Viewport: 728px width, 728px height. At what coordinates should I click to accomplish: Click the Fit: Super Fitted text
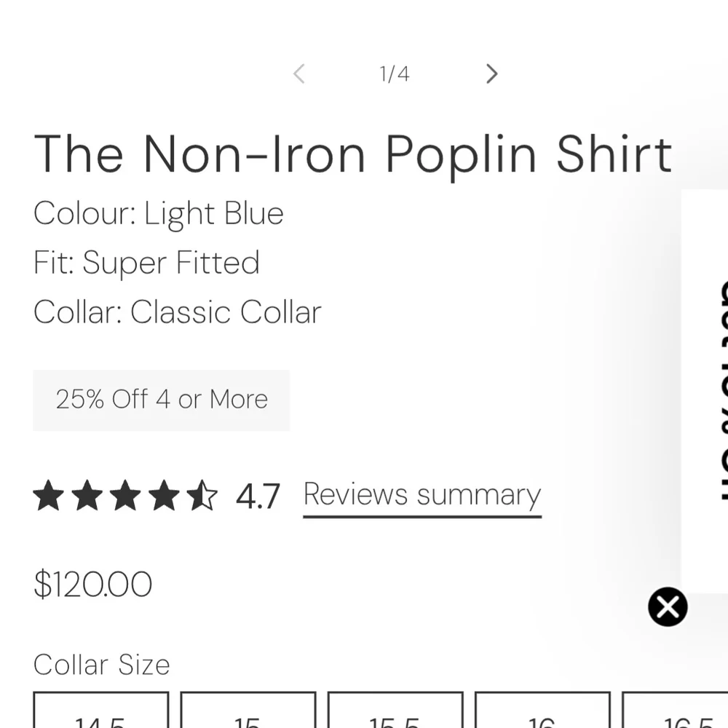146,263
